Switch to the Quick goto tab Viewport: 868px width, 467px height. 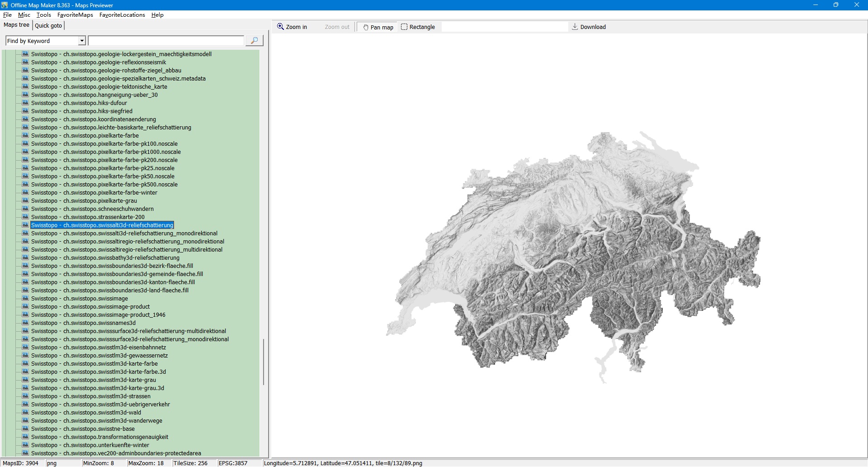click(48, 26)
